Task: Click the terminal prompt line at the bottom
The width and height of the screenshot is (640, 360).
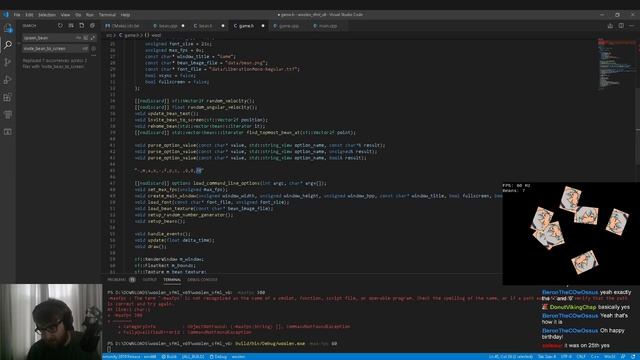Action: pyautogui.click(x=222, y=343)
